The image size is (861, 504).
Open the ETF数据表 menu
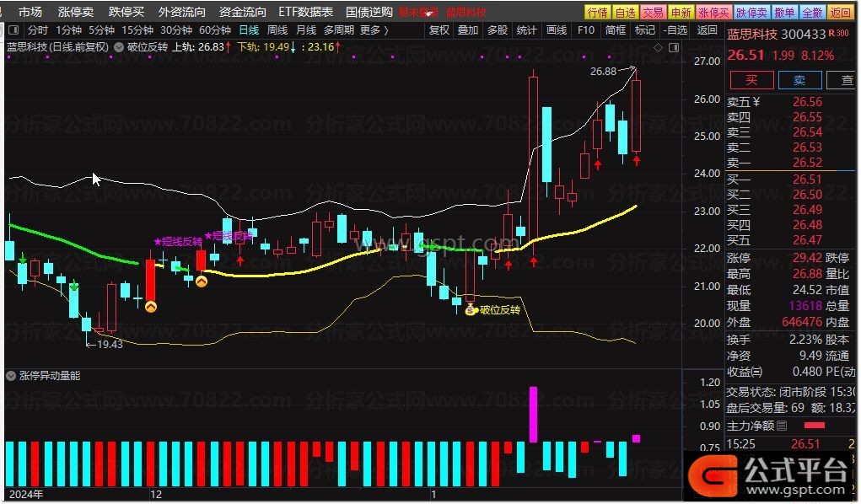[306, 12]
